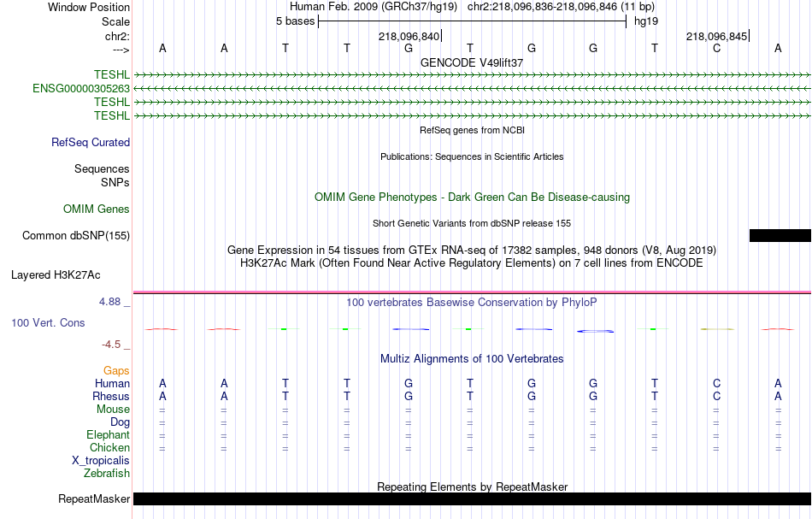
Task: Open the RefSeq Curated track label
Action: pos(90,143)
